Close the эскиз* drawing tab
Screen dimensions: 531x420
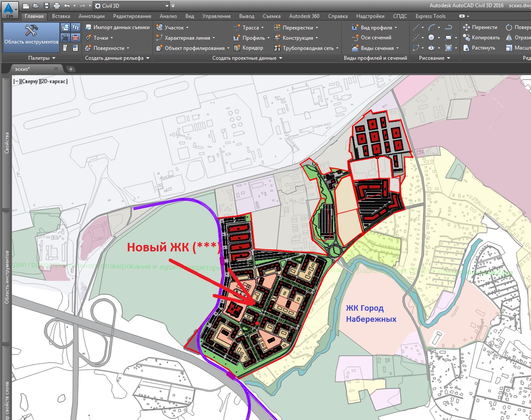click(56, 69)
